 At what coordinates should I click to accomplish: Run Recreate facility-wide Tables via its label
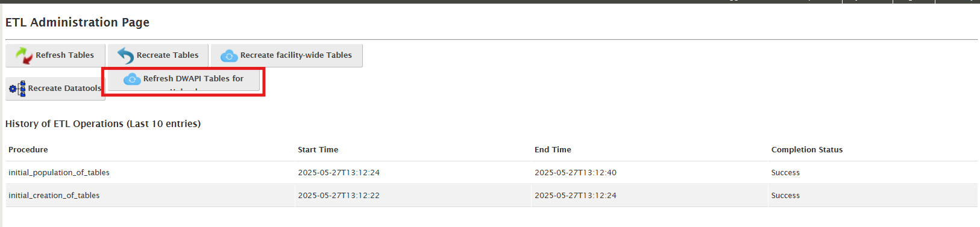click(x=296, y=55)
